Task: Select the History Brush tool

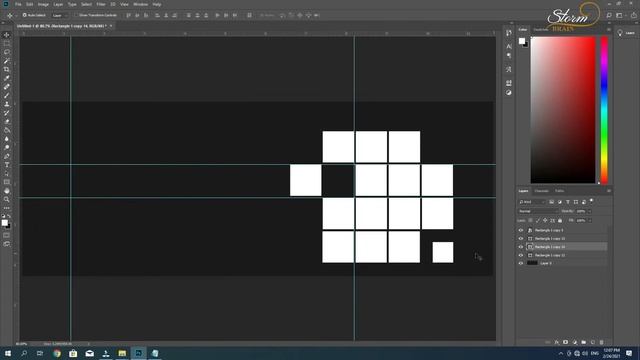Action: pyautogui.click(x=7, y=113)
